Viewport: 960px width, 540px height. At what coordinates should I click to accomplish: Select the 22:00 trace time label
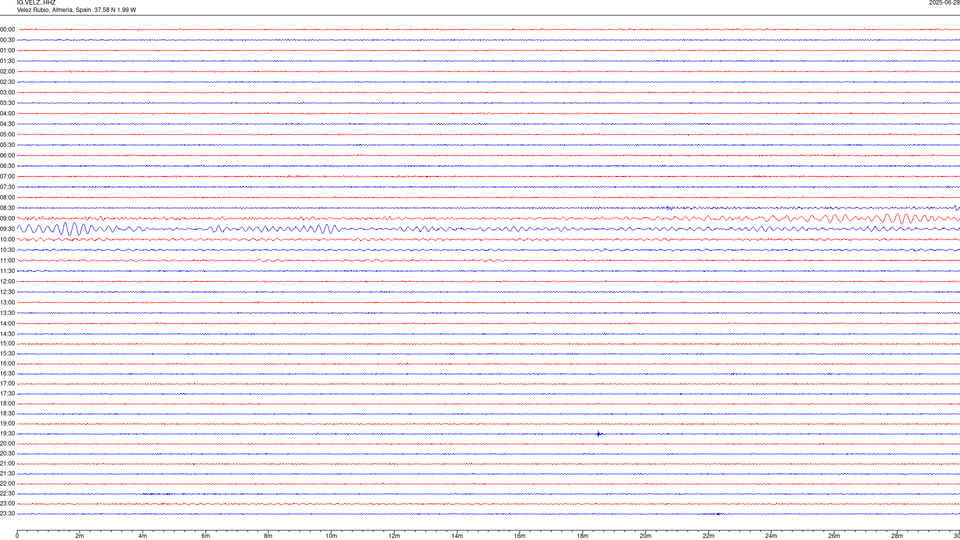[x=7, y=484]
